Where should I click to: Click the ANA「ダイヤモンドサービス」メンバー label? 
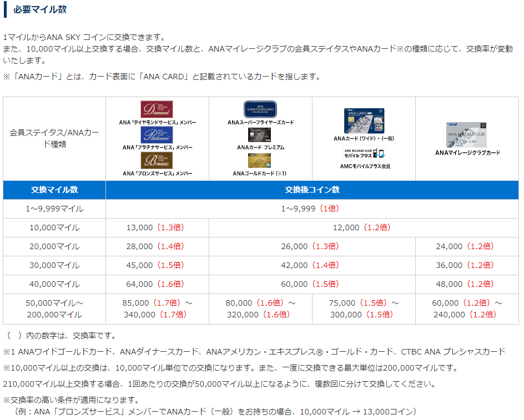point(158,122)
